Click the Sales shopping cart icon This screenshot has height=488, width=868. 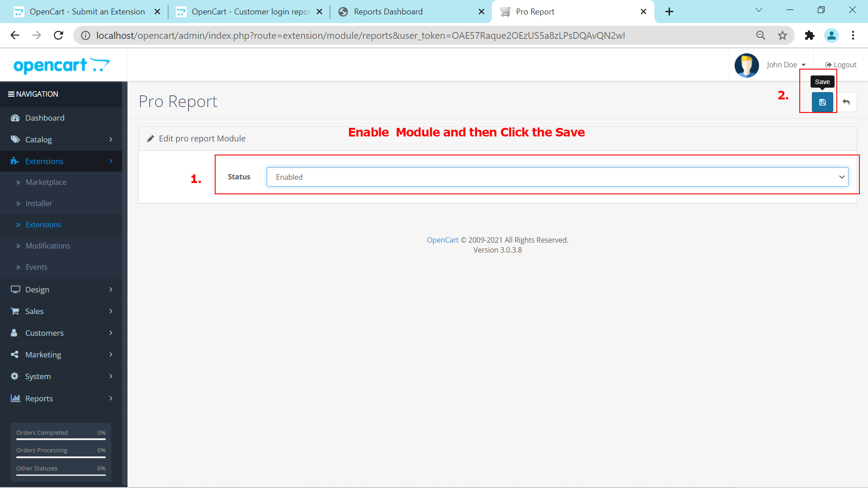point(15,311)
